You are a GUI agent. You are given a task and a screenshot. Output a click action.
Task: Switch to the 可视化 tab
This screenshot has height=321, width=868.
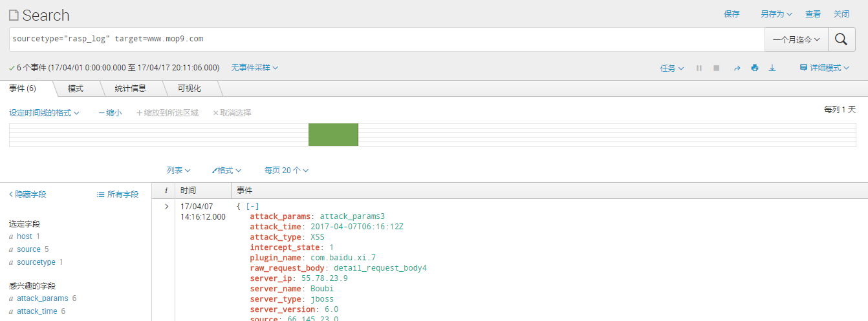(189, 88)
